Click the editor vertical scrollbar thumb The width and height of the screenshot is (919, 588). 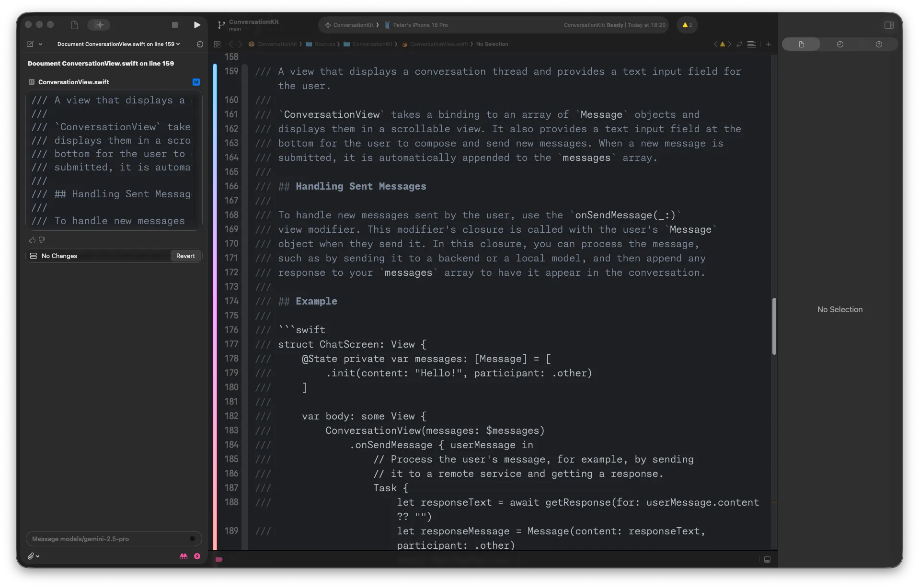774,326
